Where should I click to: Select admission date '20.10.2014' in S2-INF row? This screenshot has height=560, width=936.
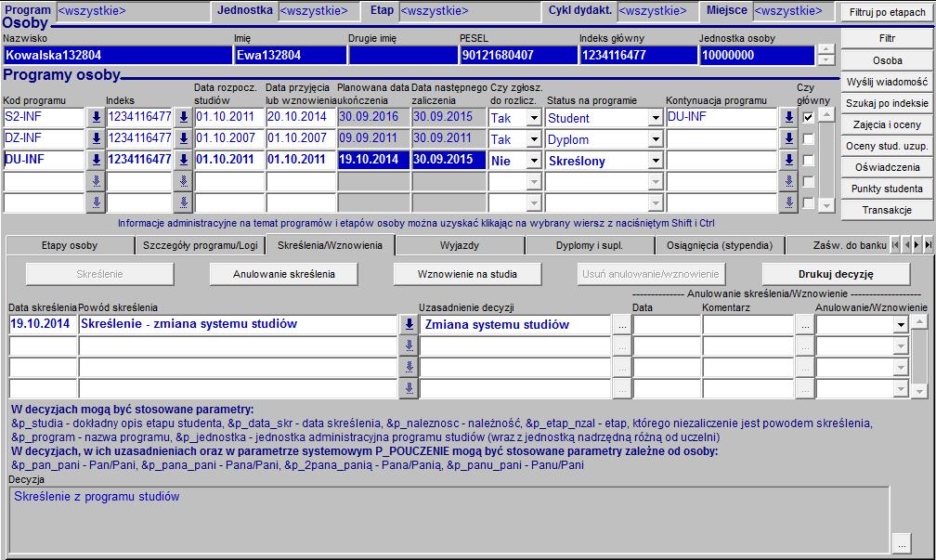tap(301, 117)
